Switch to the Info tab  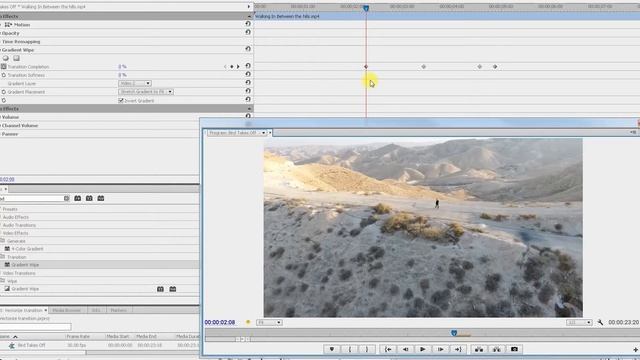pos(96,310)
